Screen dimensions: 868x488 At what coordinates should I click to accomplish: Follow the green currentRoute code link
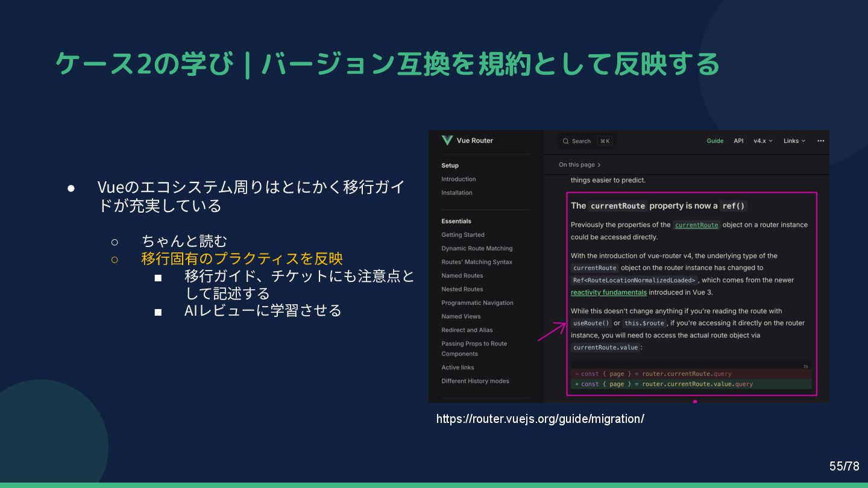697,225
